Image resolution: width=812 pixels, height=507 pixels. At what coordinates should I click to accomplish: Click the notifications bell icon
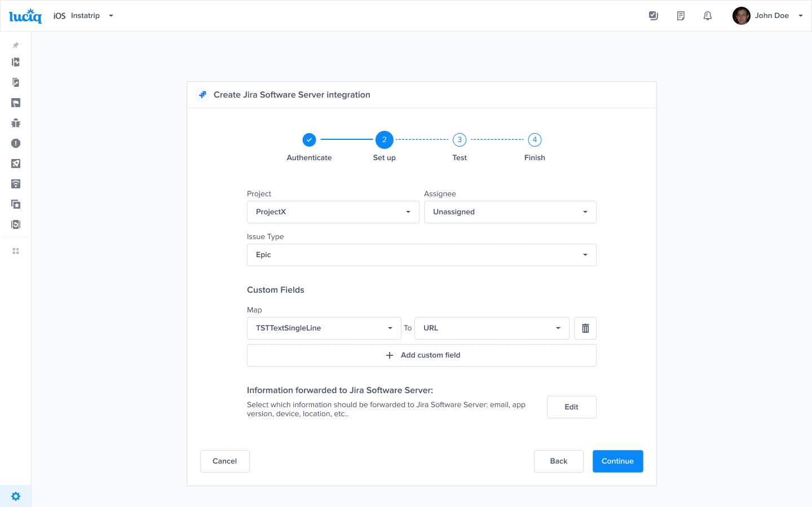708,16
